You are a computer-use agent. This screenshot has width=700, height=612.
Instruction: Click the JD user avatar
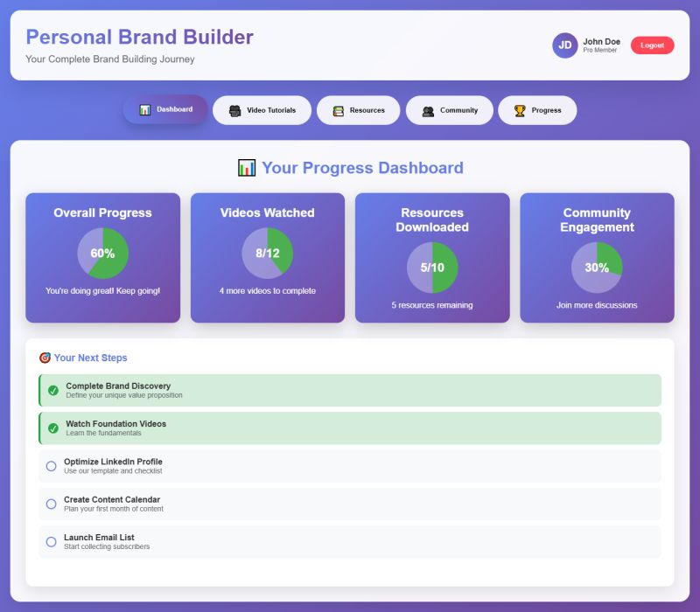(x=564, y=45)
